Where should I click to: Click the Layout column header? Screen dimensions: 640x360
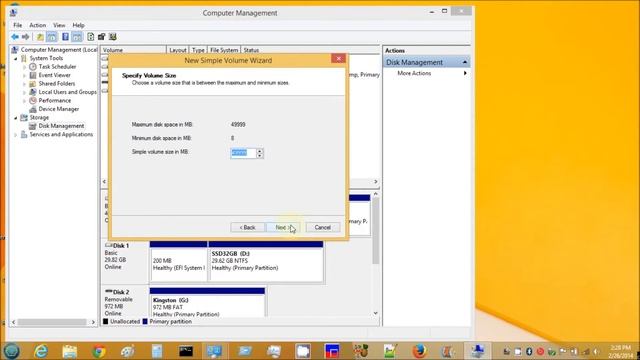tap(178, 50)
